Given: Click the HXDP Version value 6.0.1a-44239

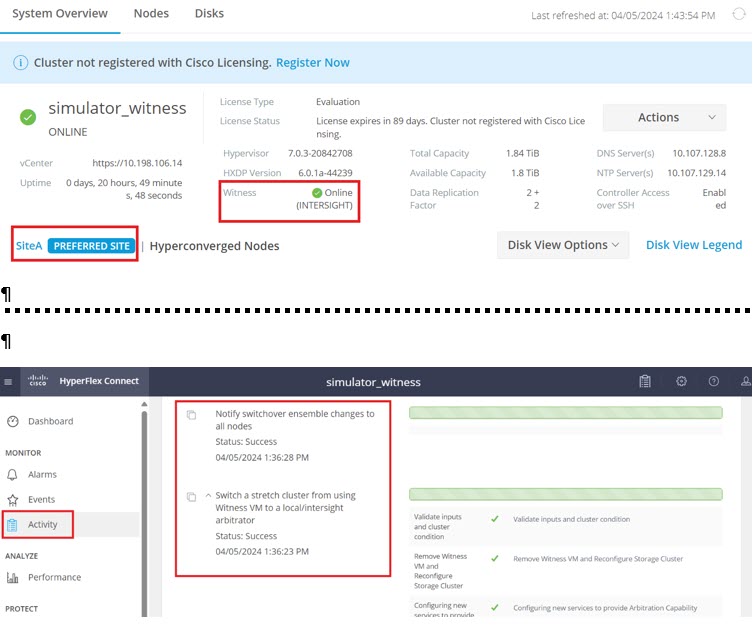Looking at the screenshot, I should [325, 173].
